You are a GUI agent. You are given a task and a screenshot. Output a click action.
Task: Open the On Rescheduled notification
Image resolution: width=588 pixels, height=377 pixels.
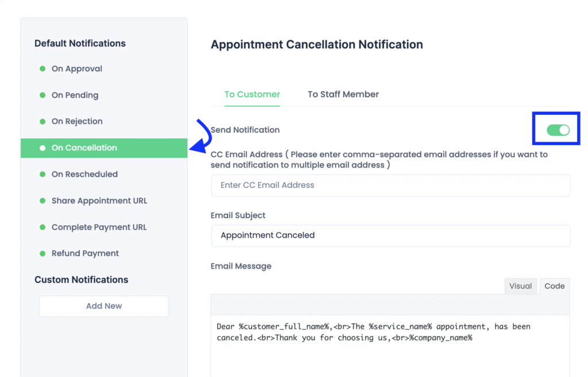point(84,174)
